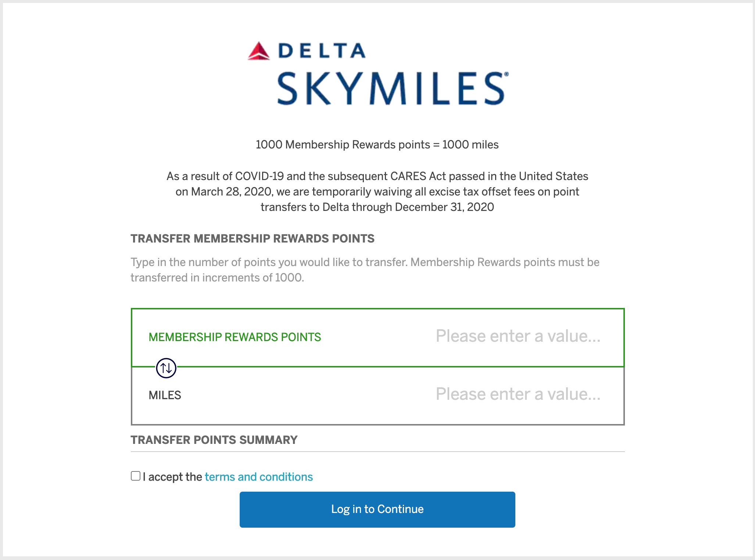Click the swap arrows icon between fields
The height and width of the screenshot is (560, 755).
point(166,368)
